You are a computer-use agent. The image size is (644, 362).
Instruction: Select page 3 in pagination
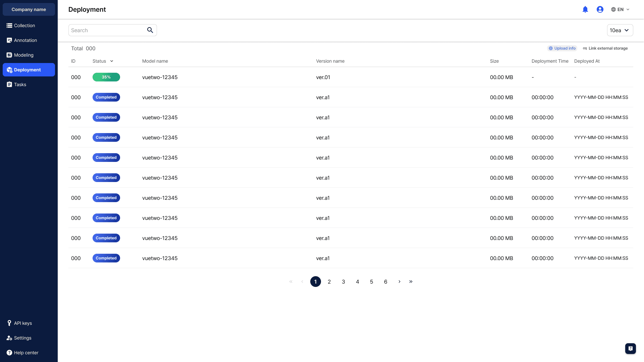(x=343, y=282)
